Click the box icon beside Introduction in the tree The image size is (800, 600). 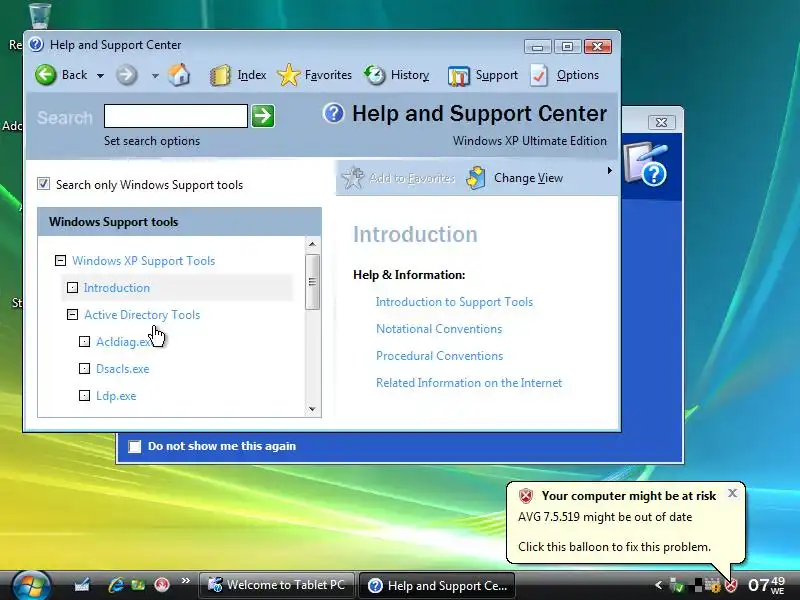tap(72, 288)
